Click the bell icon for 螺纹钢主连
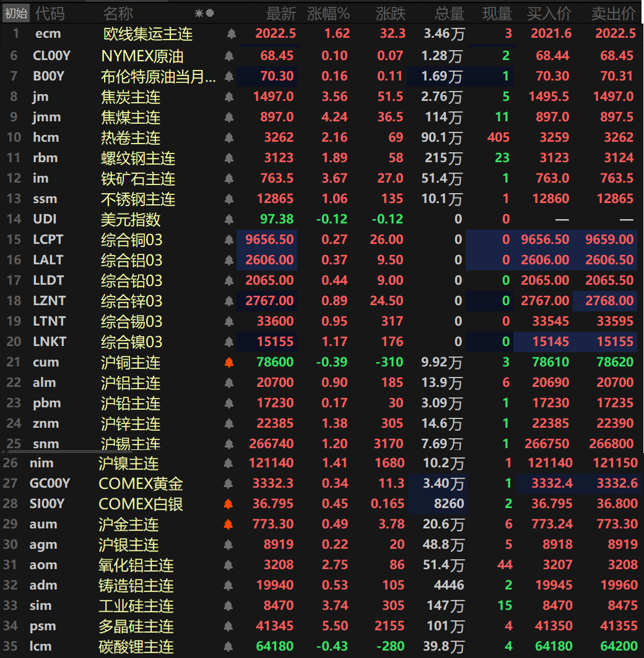This screenshot has height=658, width=644. [x=228, y=158]
